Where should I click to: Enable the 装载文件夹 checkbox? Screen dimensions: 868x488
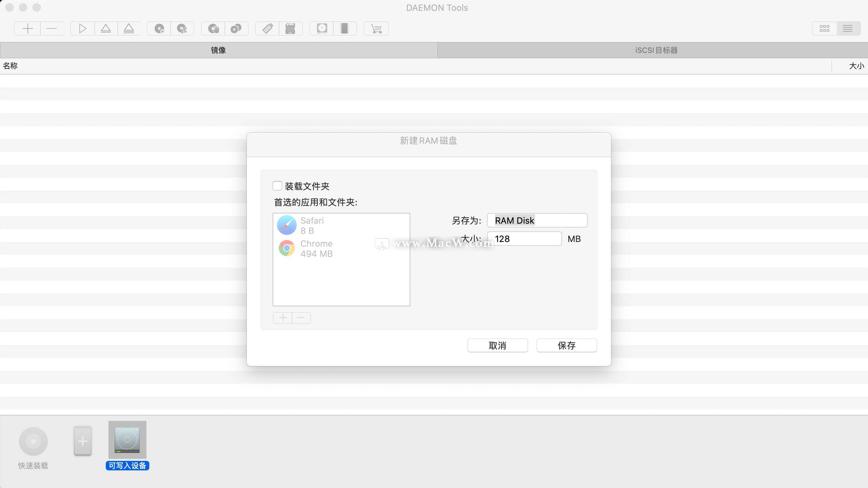tap(278, 186)
